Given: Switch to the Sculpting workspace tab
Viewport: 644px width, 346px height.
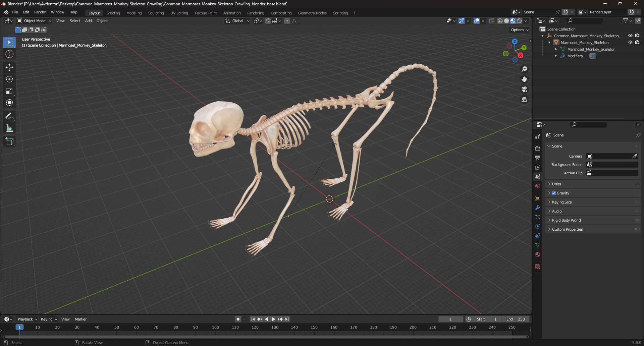Looking at the screenshot, I should pos(156,13).
